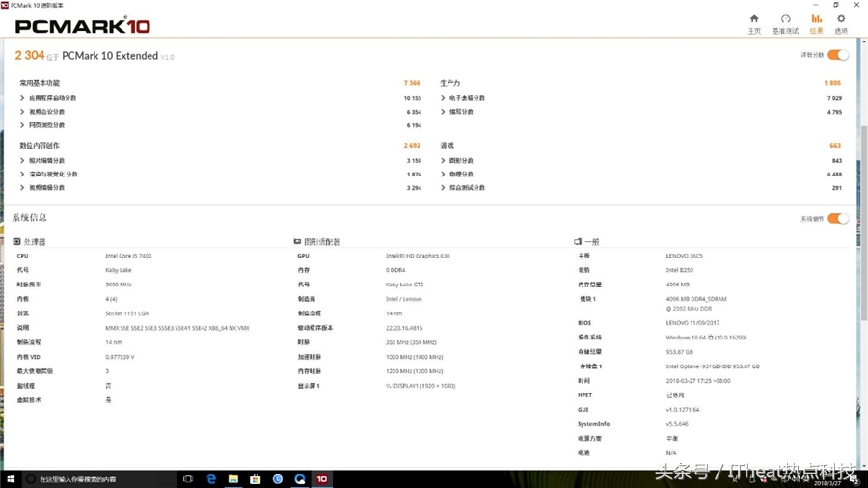The width and height of the screenshot is (868, 488).
Task: Click the PCMark 10 taskbar icon
Action: tap(322, 478)
